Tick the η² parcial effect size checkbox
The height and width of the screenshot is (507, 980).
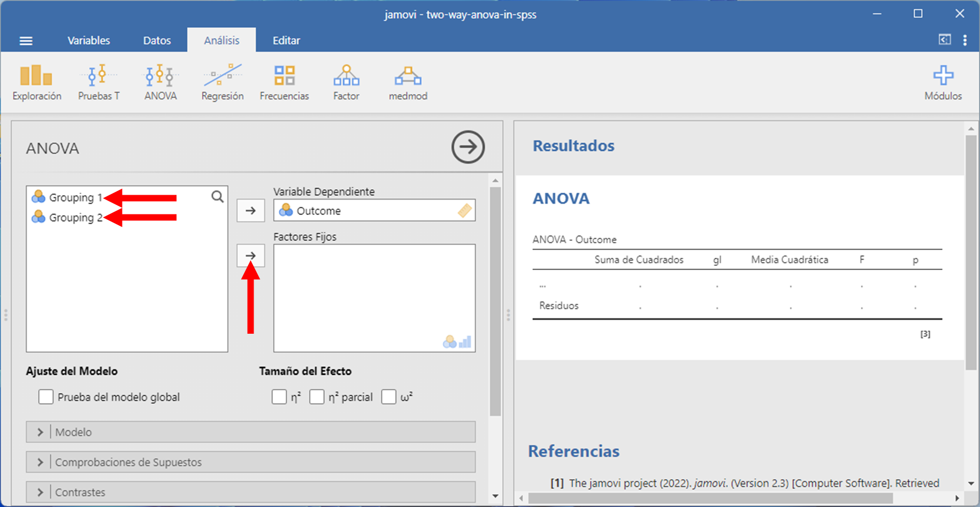click(x=317, y=397)
